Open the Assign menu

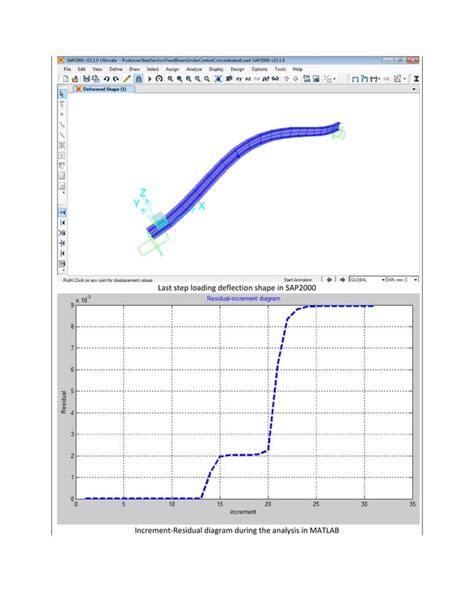coord(172,69)
